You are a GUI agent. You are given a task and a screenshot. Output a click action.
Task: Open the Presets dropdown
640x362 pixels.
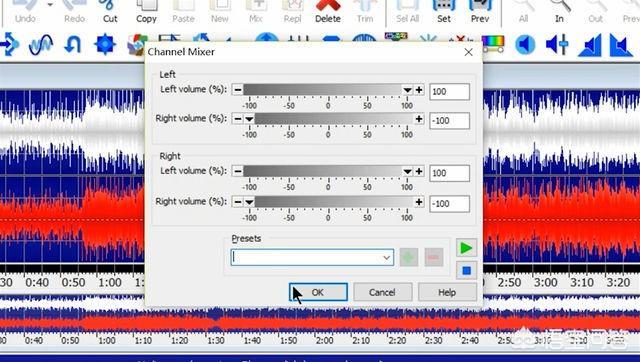coord(386,258)
